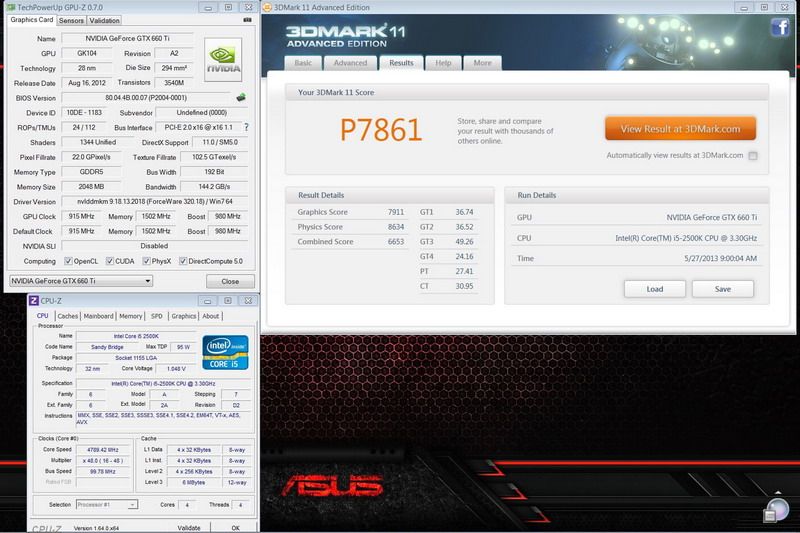
Task: Click the CPU-Z title bar icon
Action: (x=34, y=301)
